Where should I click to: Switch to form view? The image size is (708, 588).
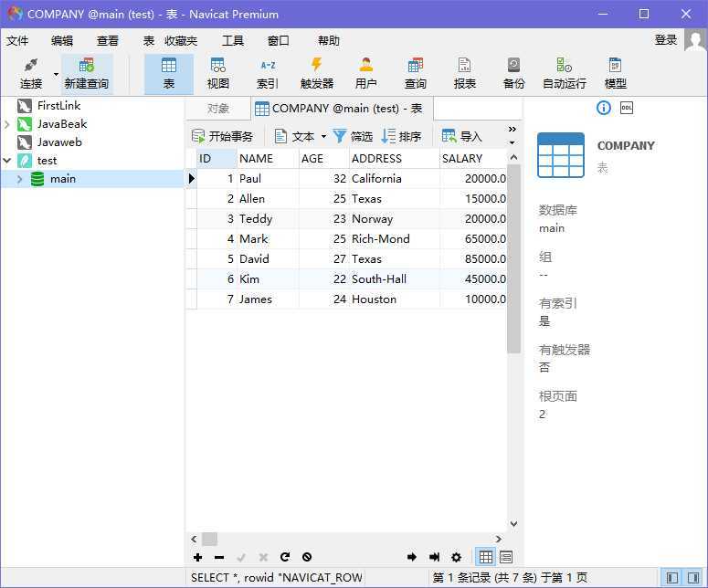[x=506, y=557]
